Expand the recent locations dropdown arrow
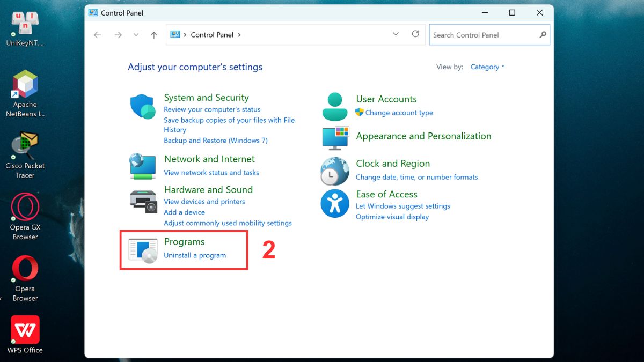This screenshot has height=362, width=644. tap(136, 35)
